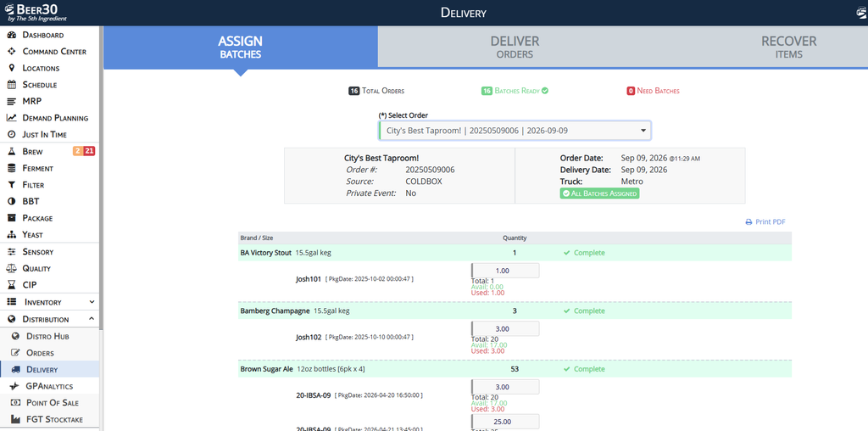This screenshot has height=431, width=868.
Task: Click the BBT half-circle icon
Action: pos(12,202)
